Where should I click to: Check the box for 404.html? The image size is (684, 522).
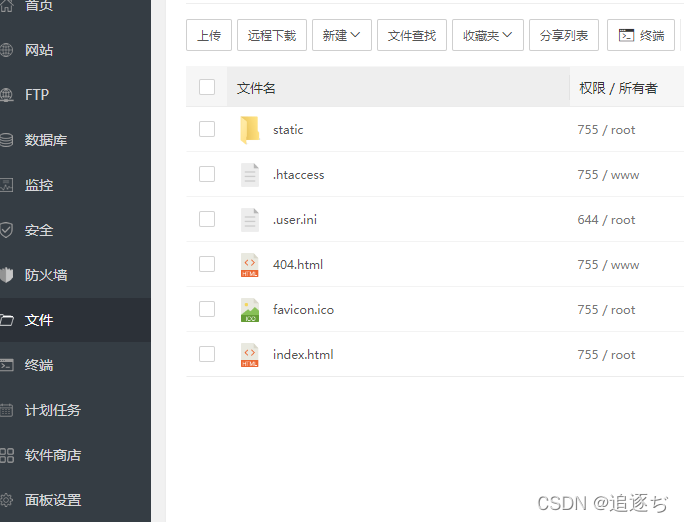[x=207, y=264]
